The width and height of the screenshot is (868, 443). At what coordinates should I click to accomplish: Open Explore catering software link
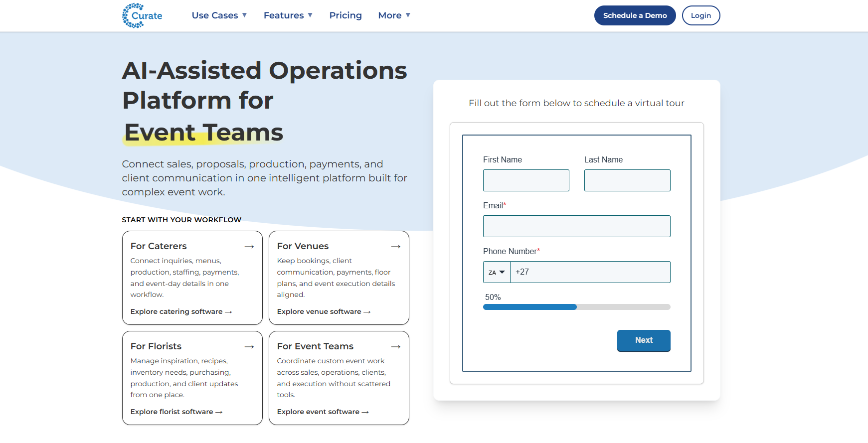(x=181, y=312)
